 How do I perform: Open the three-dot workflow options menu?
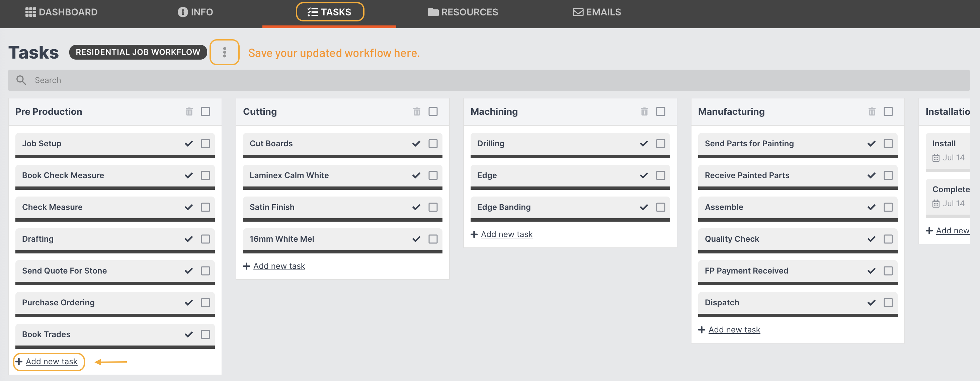(x=225, y=52)
